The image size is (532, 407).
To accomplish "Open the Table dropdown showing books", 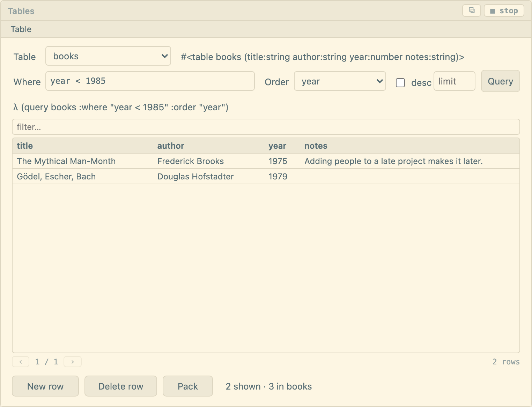I will tap(108, 56).
